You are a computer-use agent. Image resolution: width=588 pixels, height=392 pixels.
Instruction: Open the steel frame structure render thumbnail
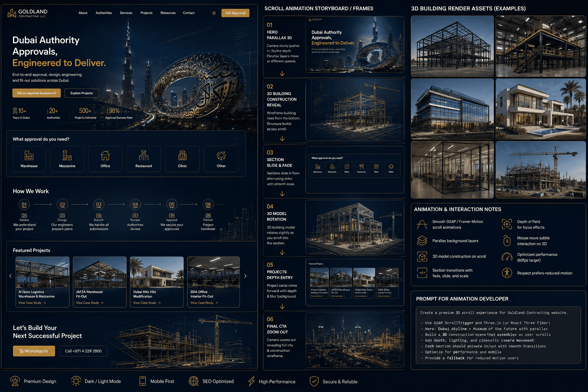pyautogui.click(x=452, y=46)
